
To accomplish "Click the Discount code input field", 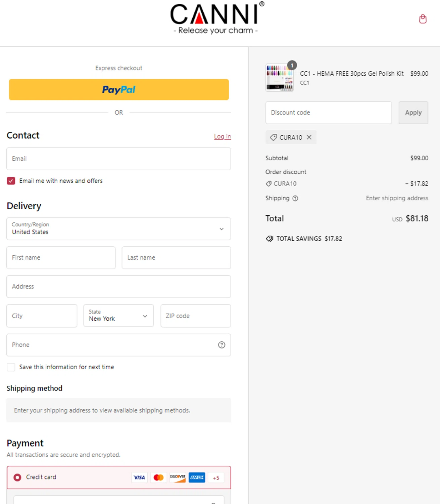I will pos(328,113).
